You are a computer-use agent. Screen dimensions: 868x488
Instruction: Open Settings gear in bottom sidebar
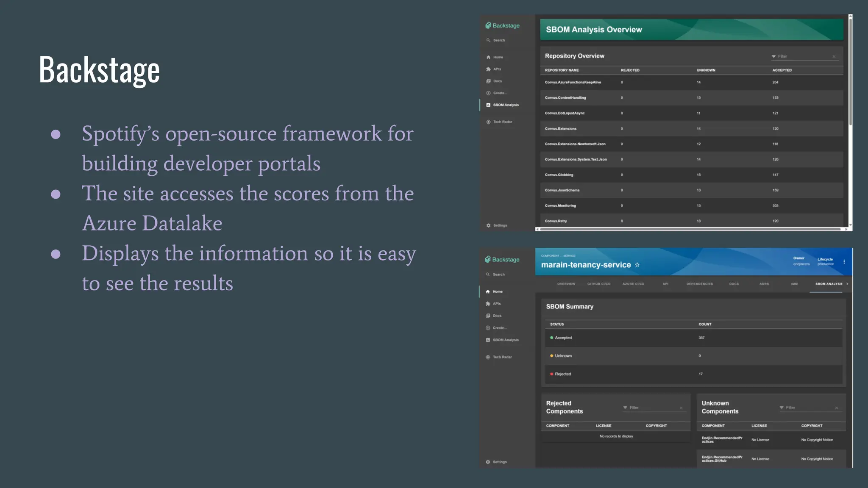(488, 462)
